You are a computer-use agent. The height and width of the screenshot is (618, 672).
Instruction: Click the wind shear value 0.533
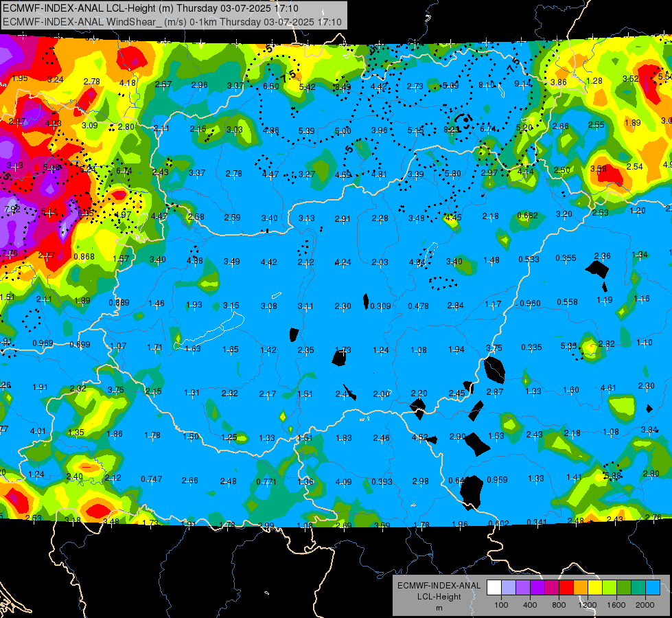(529, 260)
